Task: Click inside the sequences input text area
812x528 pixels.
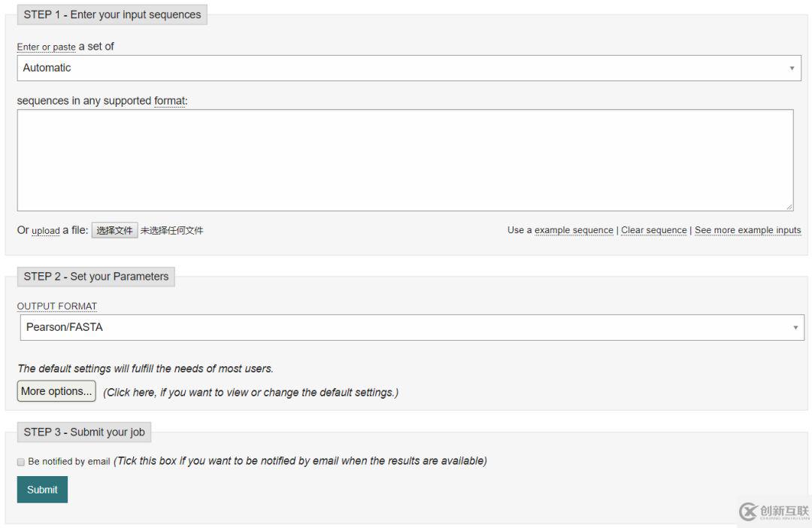Action: (405, 160)
